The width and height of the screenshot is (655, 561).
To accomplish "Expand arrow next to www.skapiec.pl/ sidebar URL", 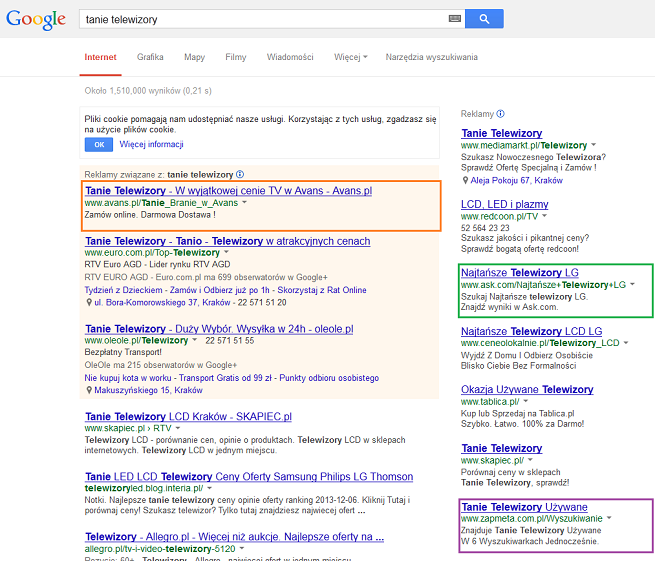I will [530, 460].
